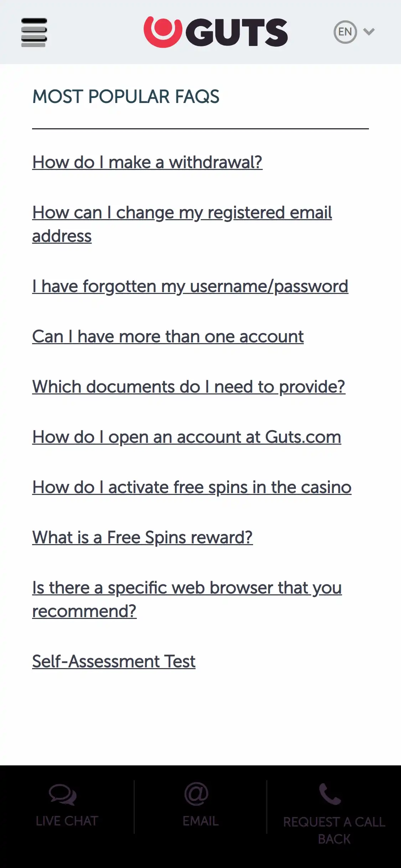Open "Can I have more than one account"
Viewport: 401px width, 868px height.
coord(168,337)
